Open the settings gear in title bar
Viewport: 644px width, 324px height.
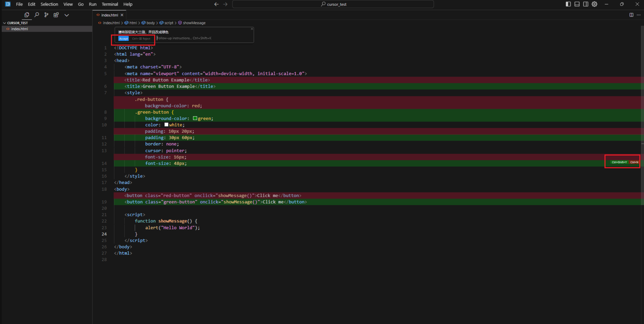[x=594, y=4]
